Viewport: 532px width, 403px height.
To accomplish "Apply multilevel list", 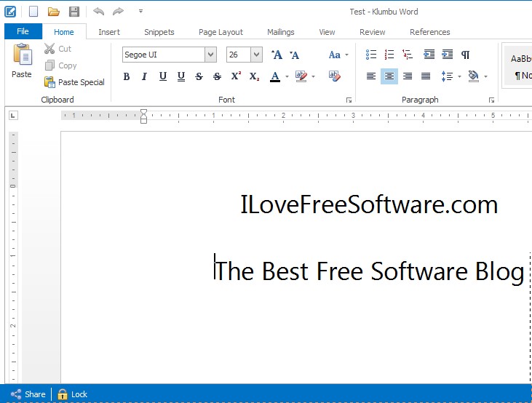I will click(x=408, y=55).
